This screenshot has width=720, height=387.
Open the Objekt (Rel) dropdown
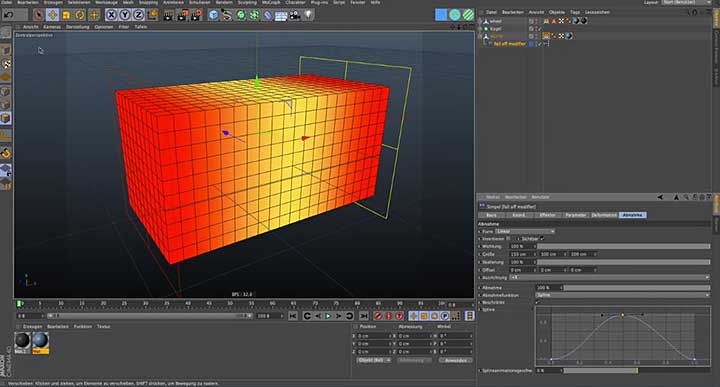(374, 360)
